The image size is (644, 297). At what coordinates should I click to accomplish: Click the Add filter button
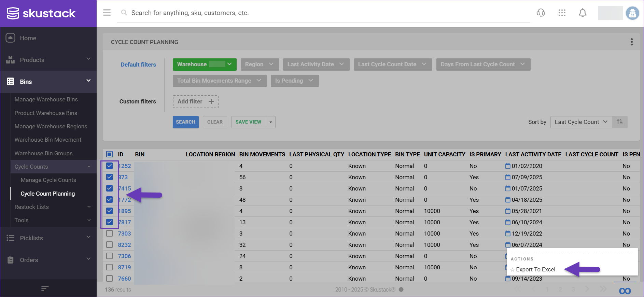coord(195,101)
